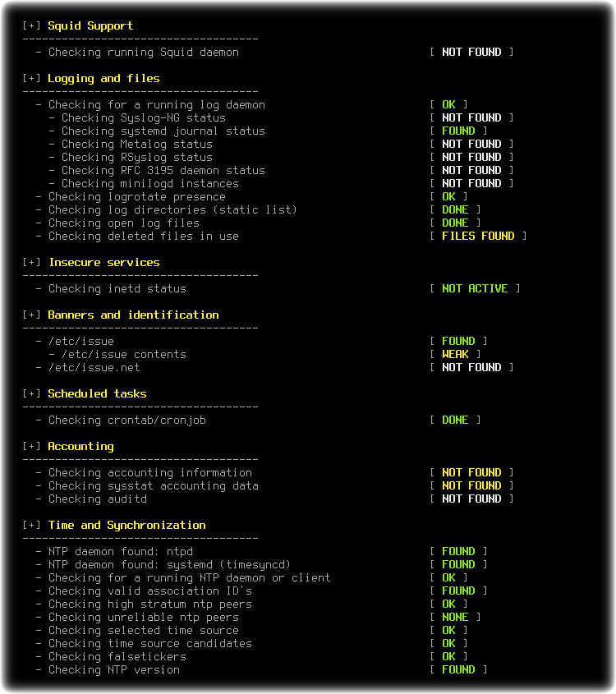Click 'Checking high stratum ntp peers'

click(x=150, y=604)
